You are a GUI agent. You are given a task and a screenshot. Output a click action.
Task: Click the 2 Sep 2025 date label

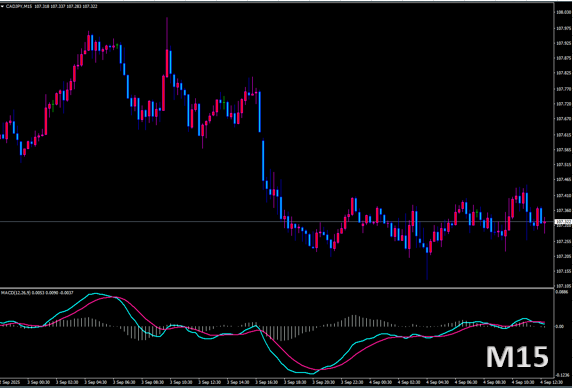pos(10,382)
